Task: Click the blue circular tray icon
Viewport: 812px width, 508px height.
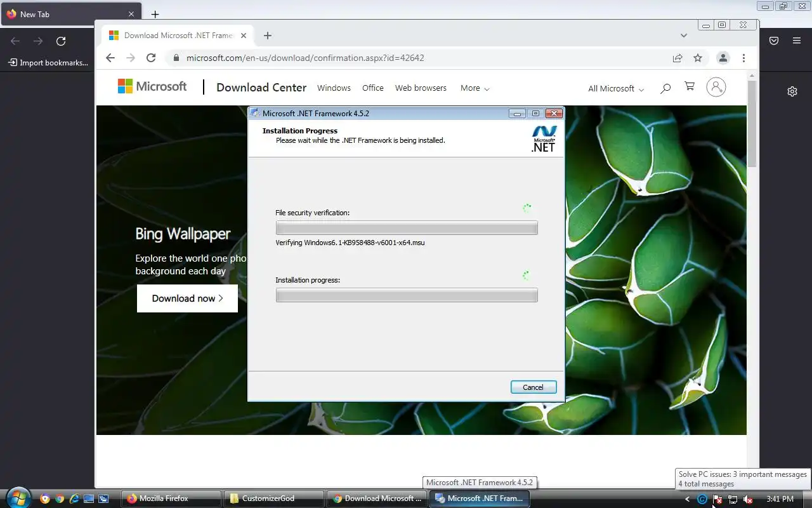Action: click(x=702, y=499)
